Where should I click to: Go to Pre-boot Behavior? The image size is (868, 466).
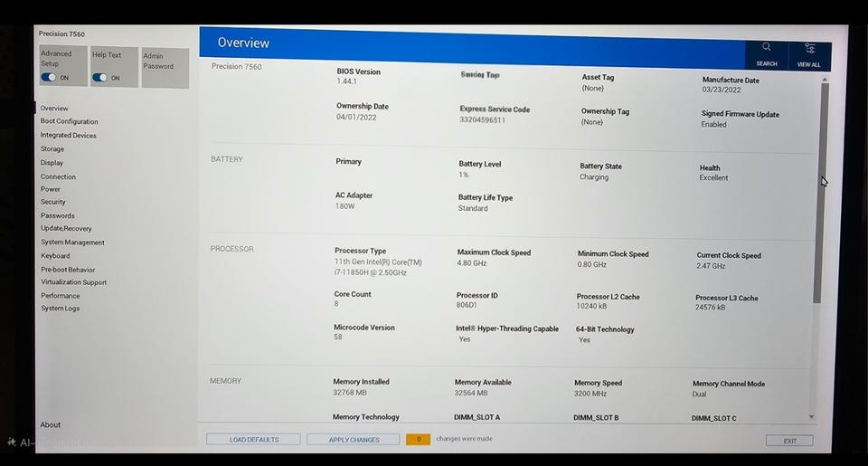pyautogui.click(x=68, y=270)
